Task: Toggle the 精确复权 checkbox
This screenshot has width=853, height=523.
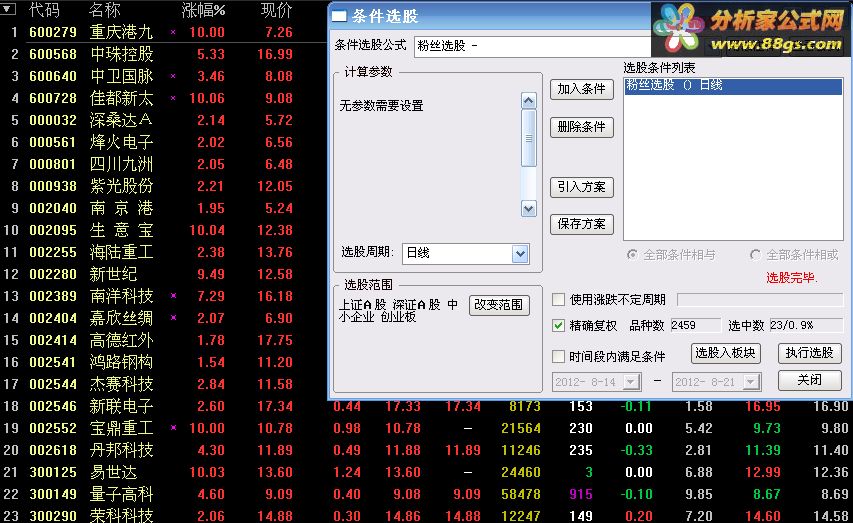Action: click(558, 325)
